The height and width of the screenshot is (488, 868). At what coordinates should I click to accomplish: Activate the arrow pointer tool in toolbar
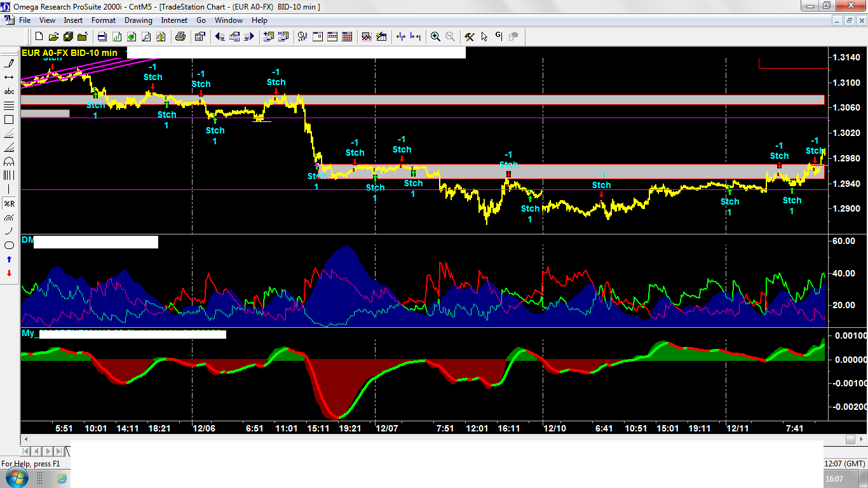coord(484,37)
